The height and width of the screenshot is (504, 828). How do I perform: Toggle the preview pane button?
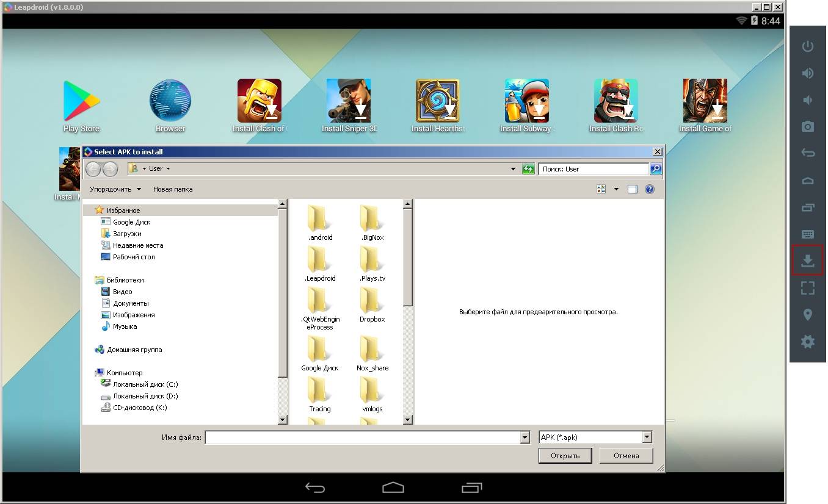pyautogui.click(x=633, y=189)
